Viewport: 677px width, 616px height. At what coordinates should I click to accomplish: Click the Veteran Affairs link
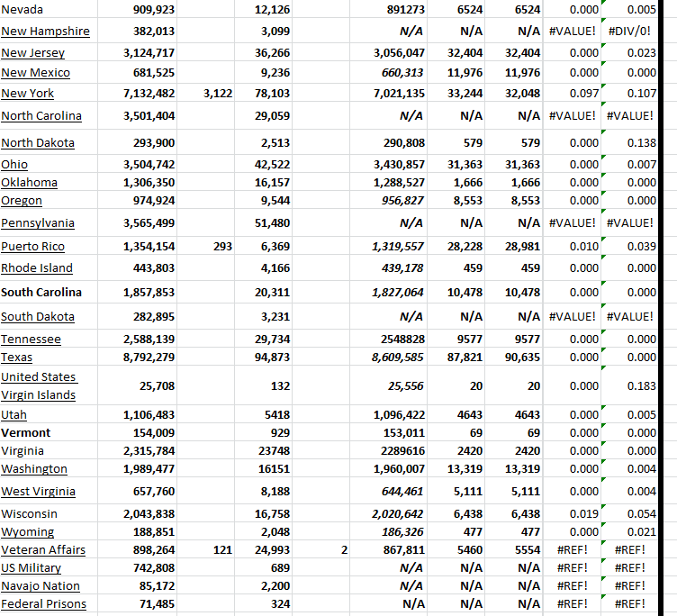43,550
